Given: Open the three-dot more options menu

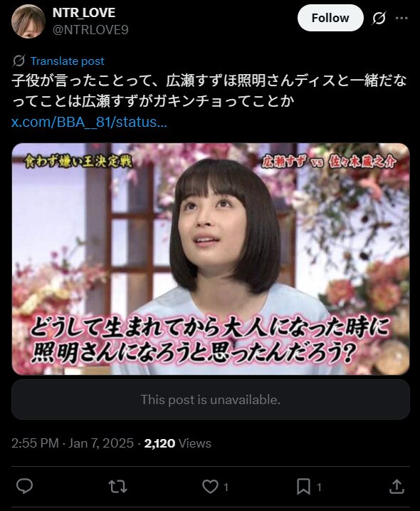Looking at the screenshot, I should coord(401,19).
